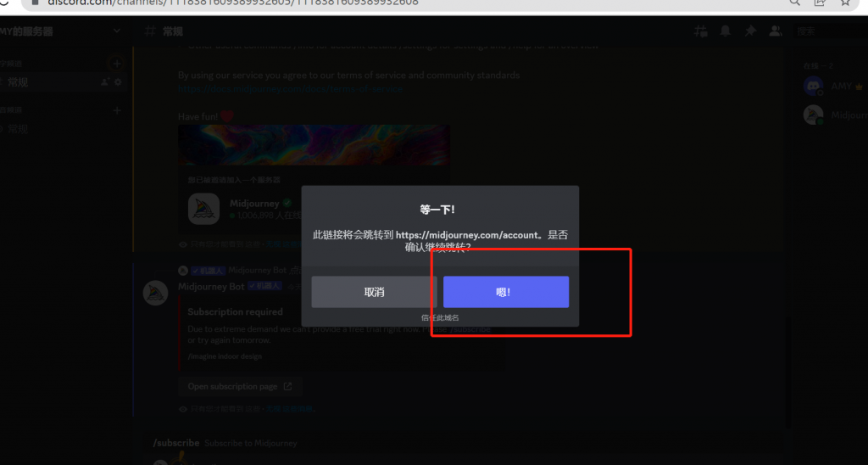Image resolution: width=868 pixels, height=465 pixels.
Task: Click the Midjourney banner image
Action: (x=314, y=145)
